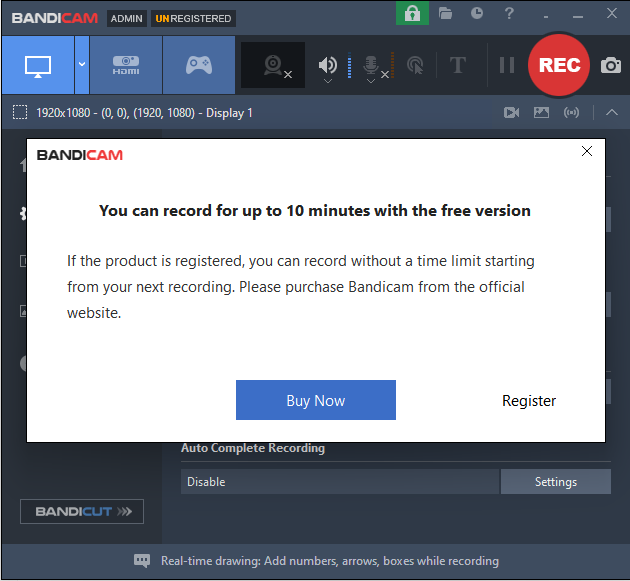Click the Disable status field
This screenshot has width=630, height=581.
pyautogui.click(x=340, y=481)
